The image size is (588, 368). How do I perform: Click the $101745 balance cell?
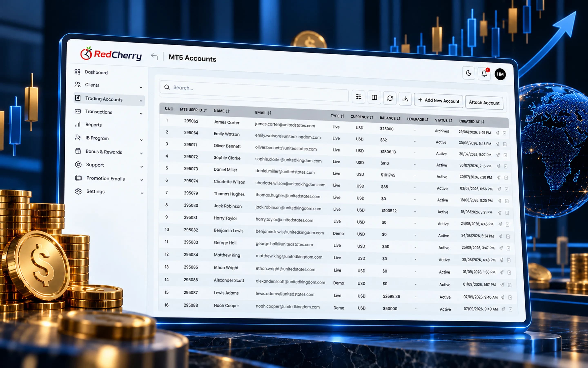pyautogui.click(x=388, y=175)
